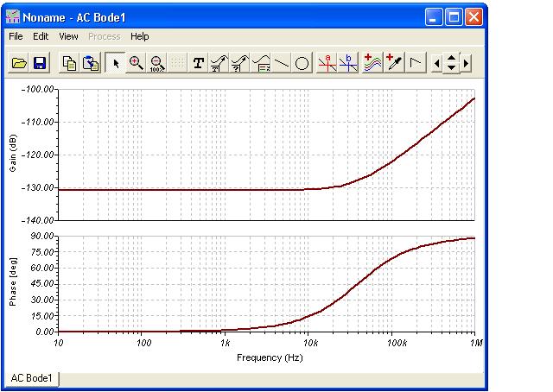Insert curve equation legend box
553x392 pixels.
point(261,63)
